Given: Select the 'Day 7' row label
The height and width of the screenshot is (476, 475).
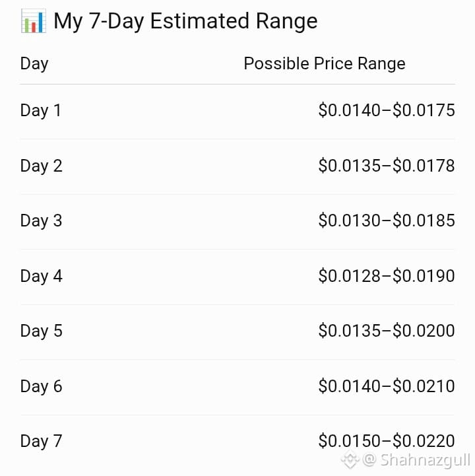Looking at the screenshot, I should 42,441.
